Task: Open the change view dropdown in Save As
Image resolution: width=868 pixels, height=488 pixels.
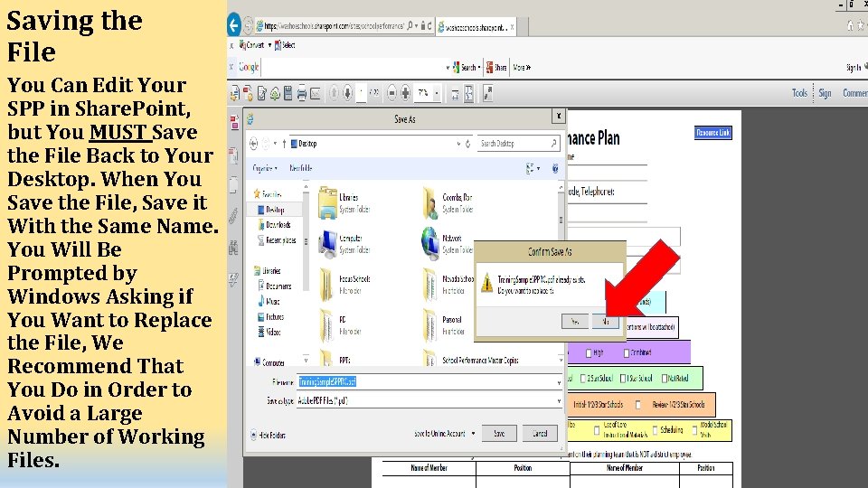Action: [539, 168]
